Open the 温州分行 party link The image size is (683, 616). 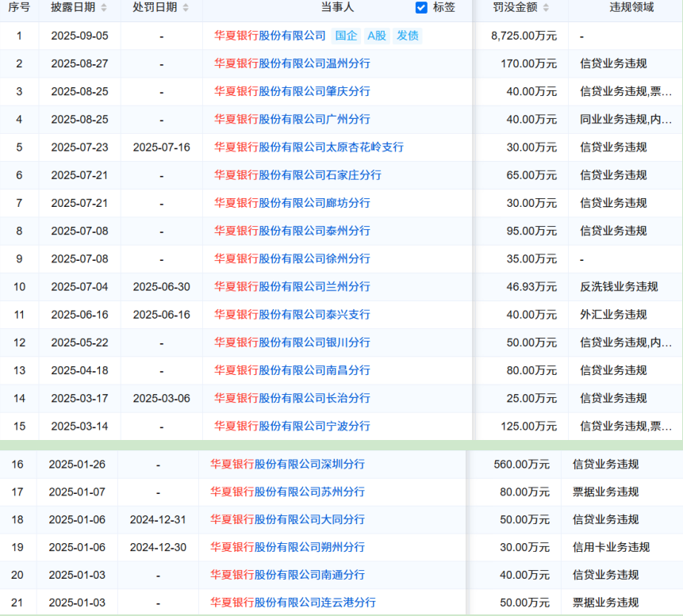[292, 63]
